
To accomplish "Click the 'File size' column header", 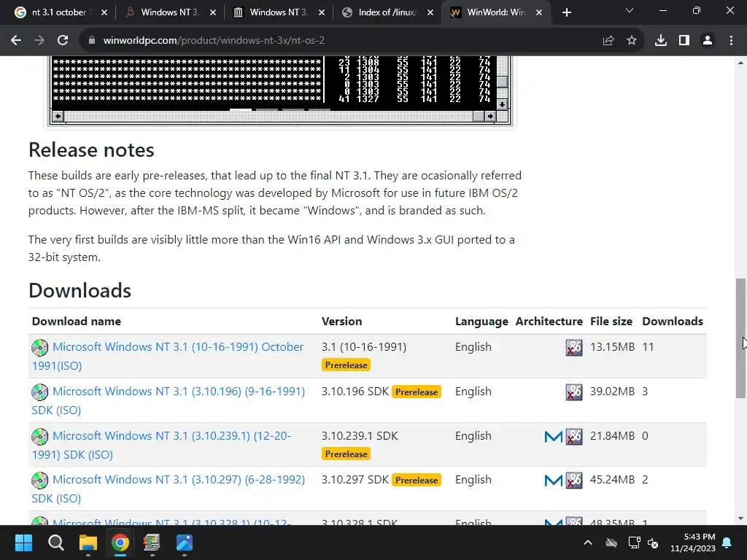I will point(611,322).
